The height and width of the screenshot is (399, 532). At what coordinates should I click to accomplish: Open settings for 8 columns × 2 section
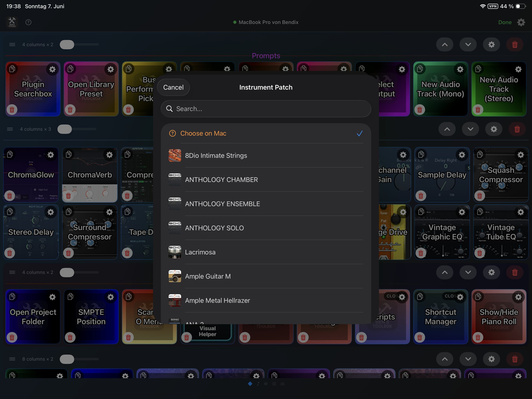click(491, 359)
